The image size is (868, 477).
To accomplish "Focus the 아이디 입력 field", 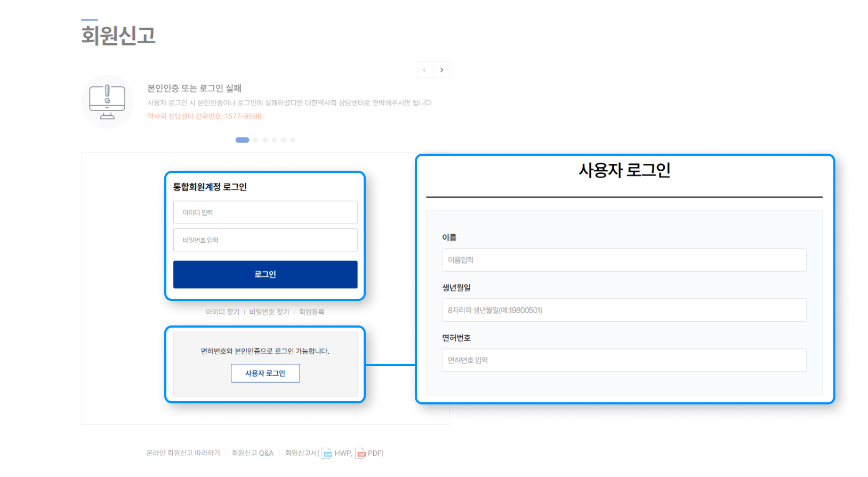I will [x=265, y=212].
